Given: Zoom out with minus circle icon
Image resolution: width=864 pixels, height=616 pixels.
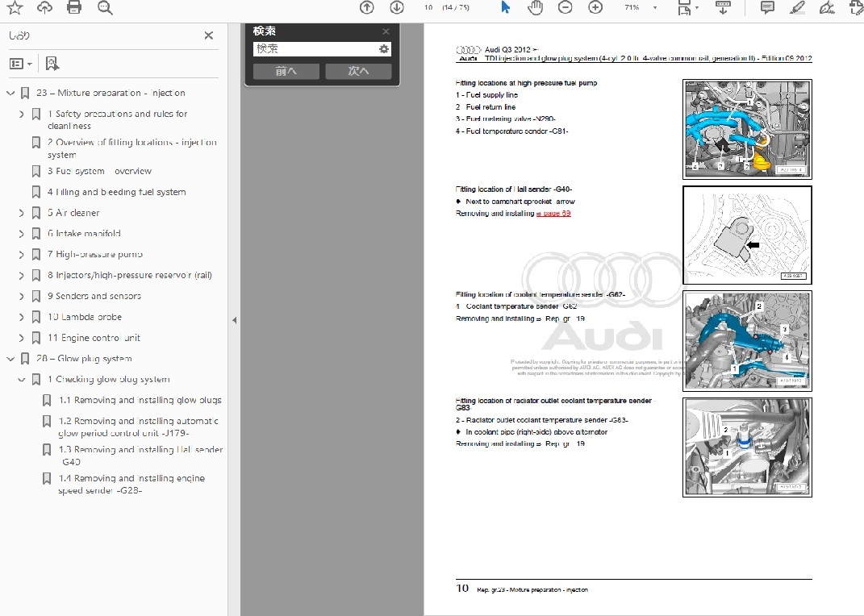Looking at the screenshot, I should pyautogui.click(x=566, y=7).
